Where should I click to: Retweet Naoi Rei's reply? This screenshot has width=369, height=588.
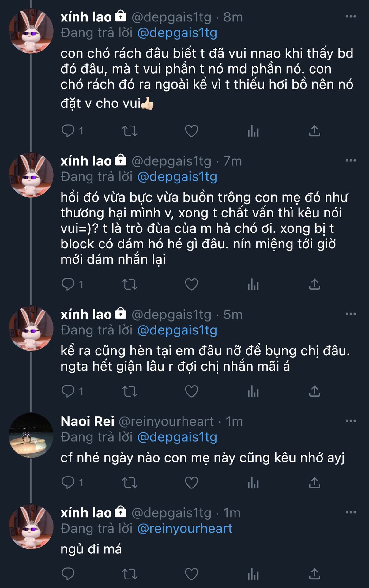[x=130, y=483]
